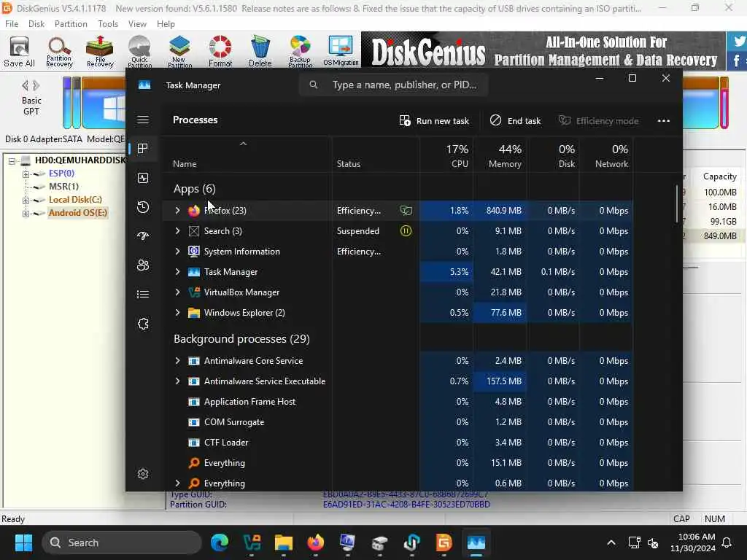Open App history page in Task Manager sidebar

(x=143, y=207)
